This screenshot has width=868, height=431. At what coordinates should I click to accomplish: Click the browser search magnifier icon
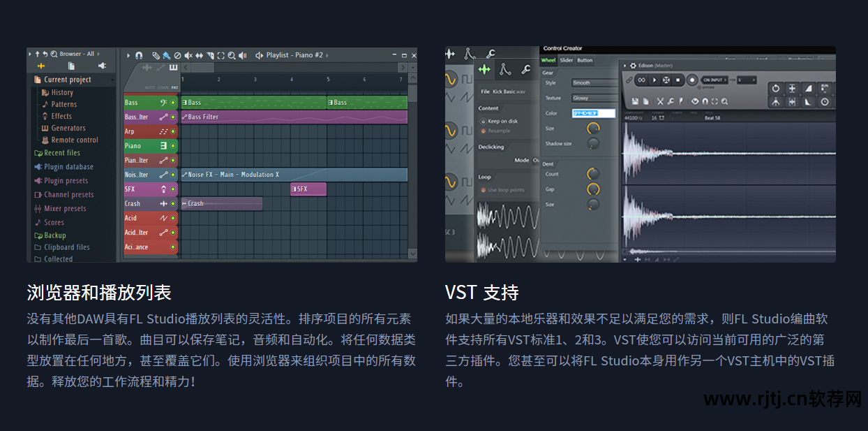[54, 54]
